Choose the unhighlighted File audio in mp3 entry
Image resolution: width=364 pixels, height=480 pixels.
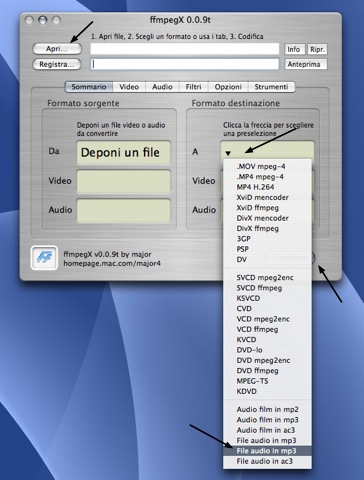[267, 440]
